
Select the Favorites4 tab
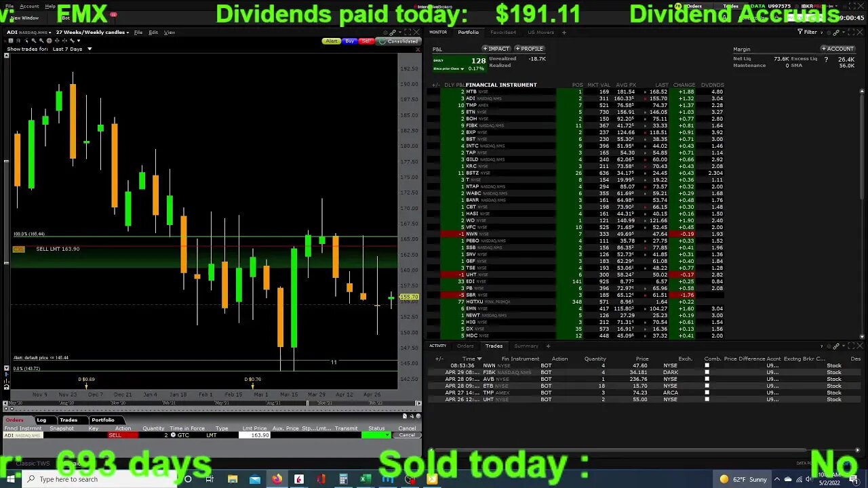(x=503, y=32)
